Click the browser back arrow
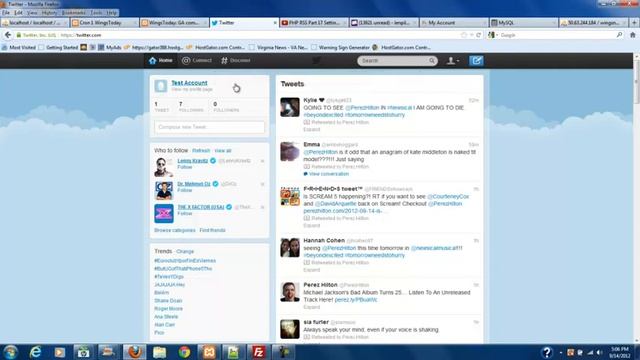 (x=8, y=35)
